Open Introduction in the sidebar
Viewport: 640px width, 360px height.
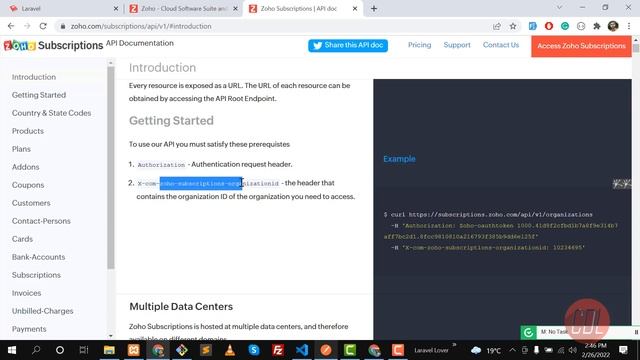click(x=34, y=77)
